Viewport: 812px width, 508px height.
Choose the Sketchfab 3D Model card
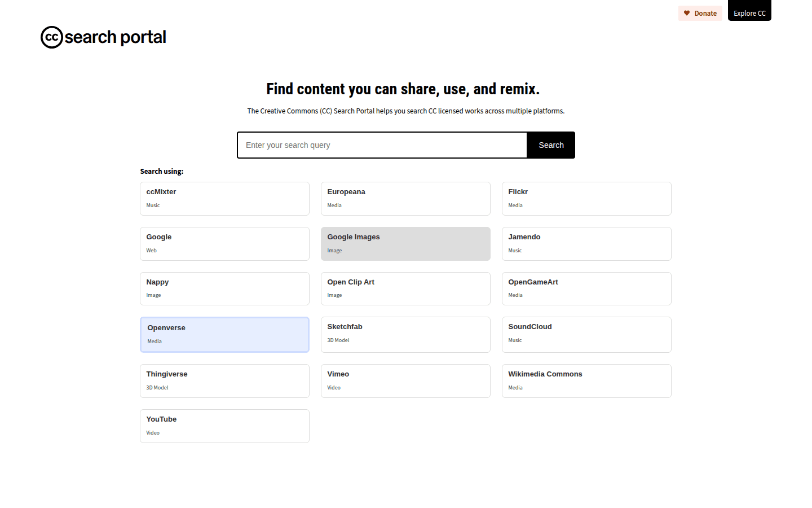coord(405,335)
